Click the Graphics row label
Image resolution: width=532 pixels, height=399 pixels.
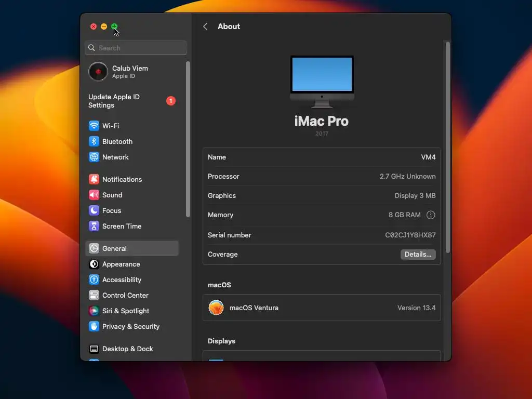pos(222,195)
